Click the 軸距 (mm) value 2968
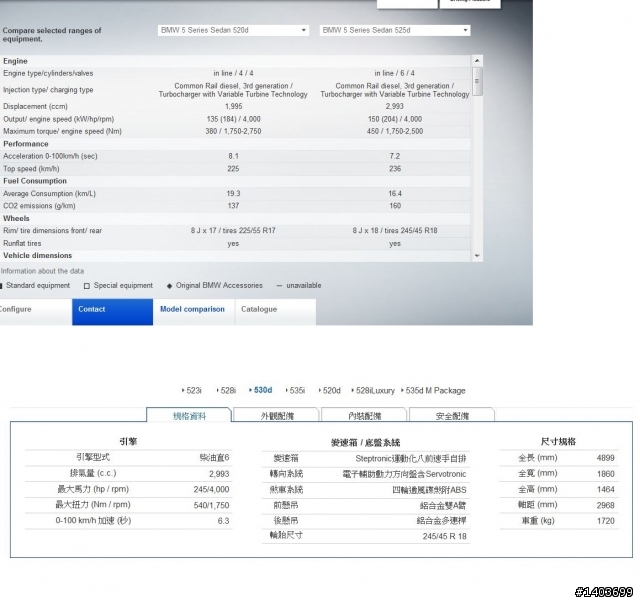 [x=605, y=505]
